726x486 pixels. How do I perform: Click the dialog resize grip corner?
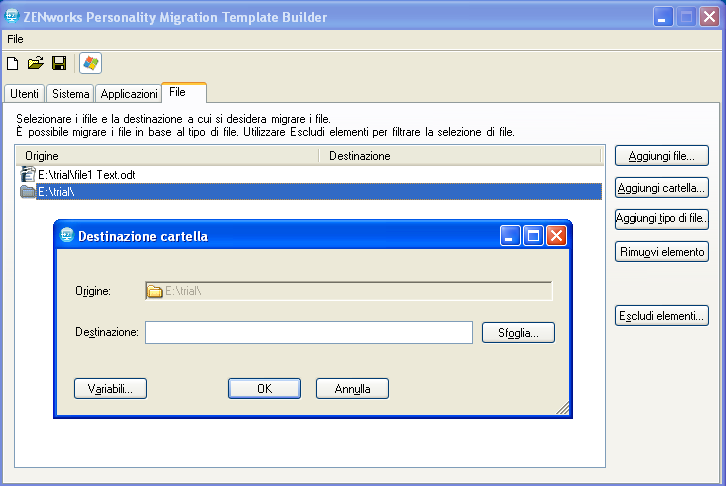tap(563, 408)
